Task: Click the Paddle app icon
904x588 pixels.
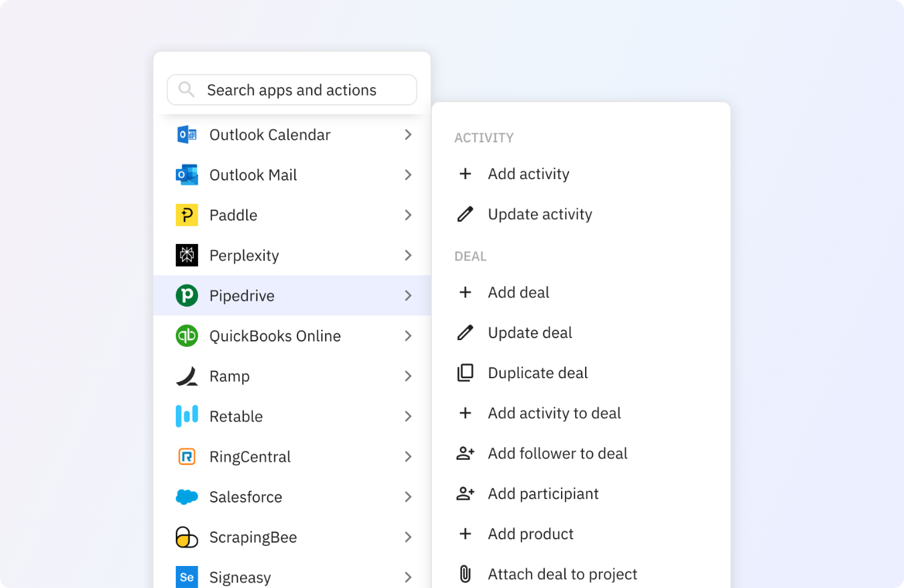Action: [x=187, y=215]
